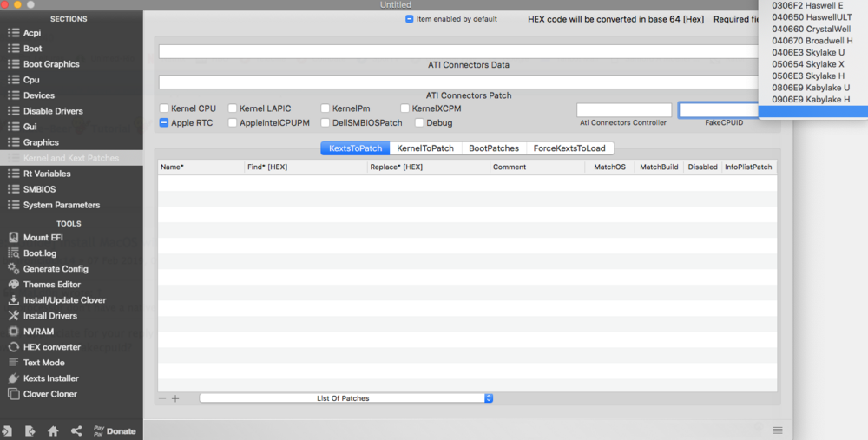
Task: Open the Themes Editor tool
Action: [x=51, y=284]
